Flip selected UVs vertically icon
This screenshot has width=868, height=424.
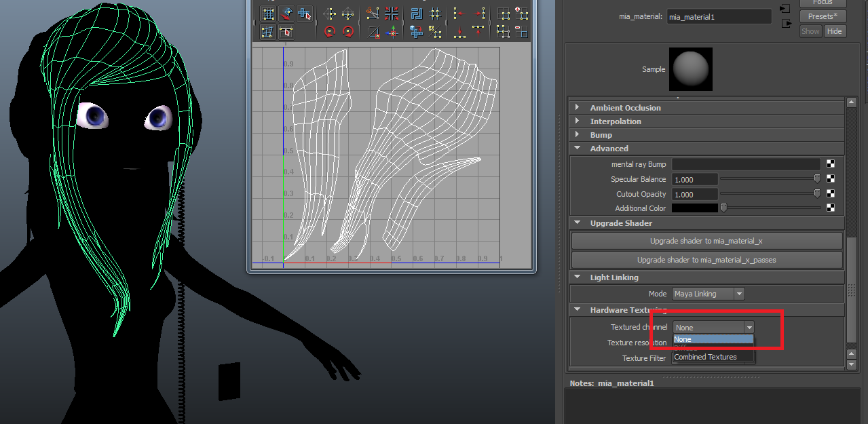pos(348,14)
